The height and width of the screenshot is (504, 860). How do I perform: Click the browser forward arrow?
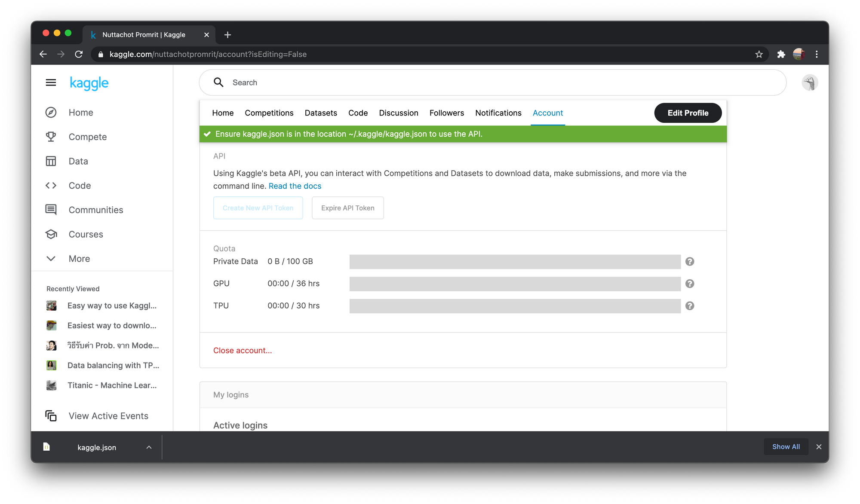[x=61, y=54]
